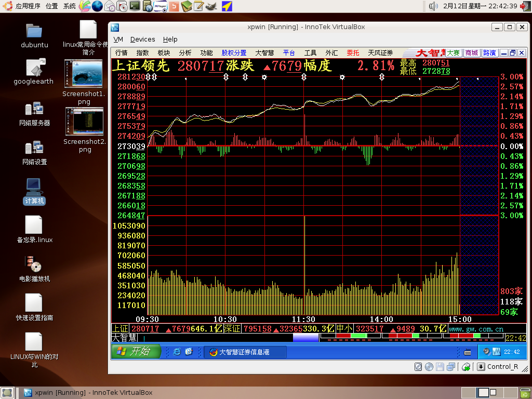Open the 工具 menu
This screenshot has height=399, width=532.
click(x=310, y=52)
